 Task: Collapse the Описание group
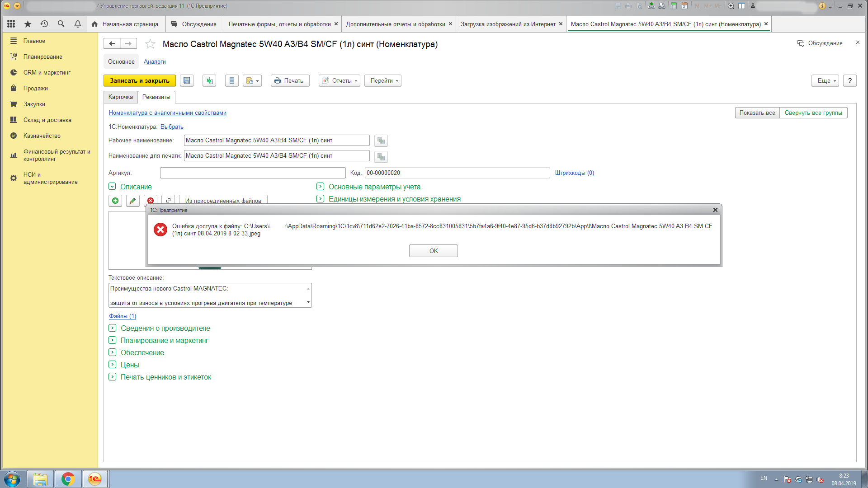[112, 186]
